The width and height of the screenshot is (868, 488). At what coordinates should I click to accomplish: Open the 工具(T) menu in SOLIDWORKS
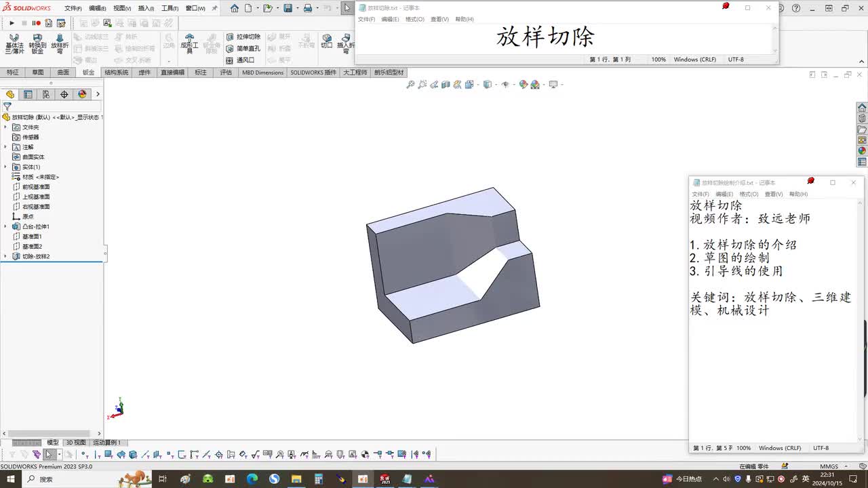click(170, 8)
